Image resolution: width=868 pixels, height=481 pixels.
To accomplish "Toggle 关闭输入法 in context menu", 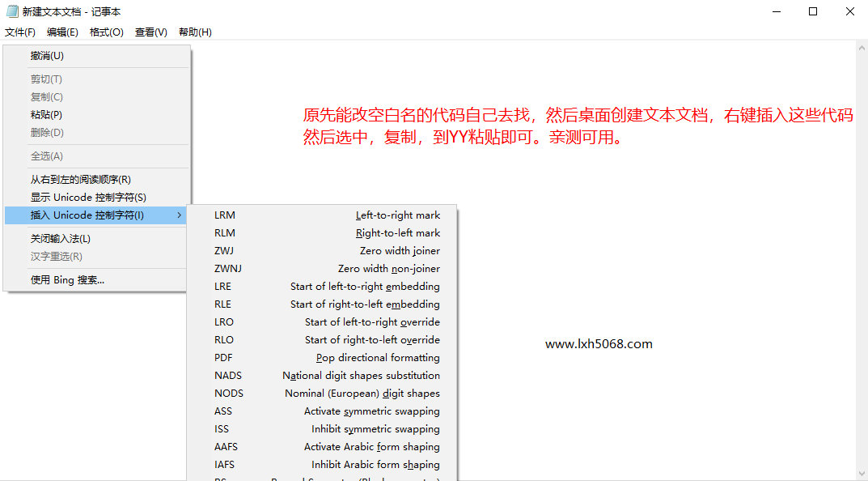I will (60, 239).
